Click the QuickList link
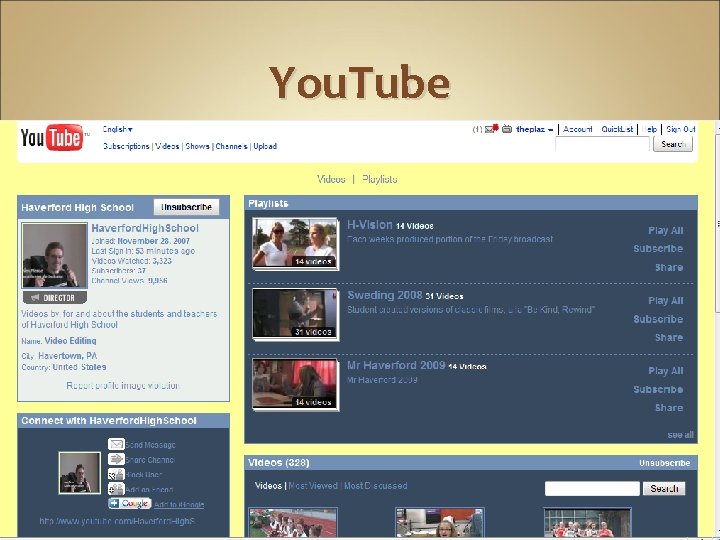 [617, 129]
